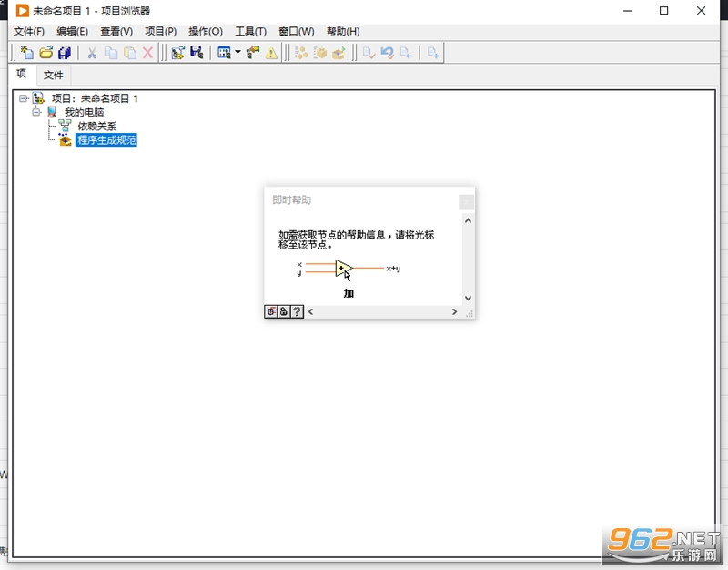Click the 项目浏览器 window title icon
The width and height of the screenshot is (728, 570).
(22, 11)
